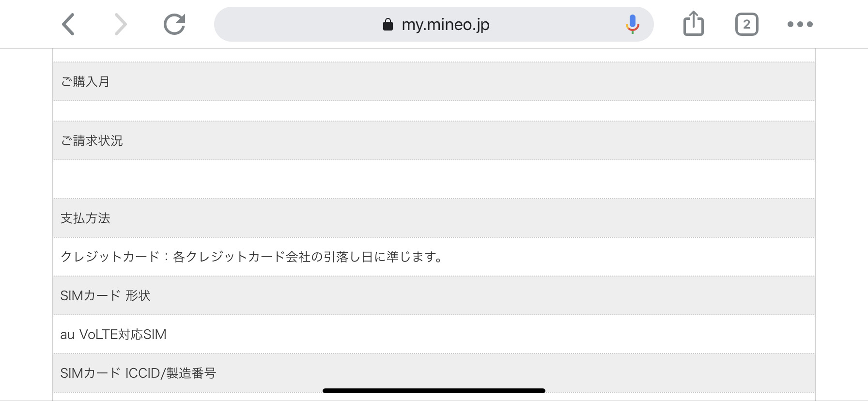
Task: Reload the my.mineo.jp page
Action: 174,24
